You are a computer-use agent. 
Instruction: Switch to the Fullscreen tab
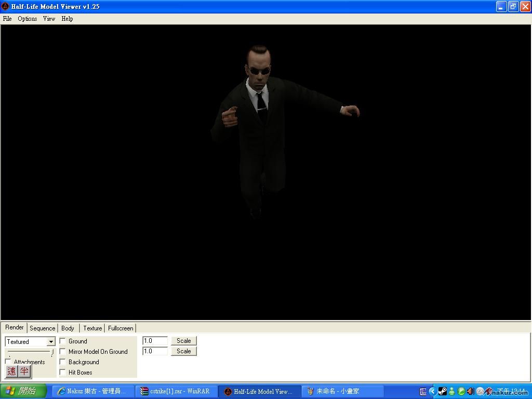pyautogui.click(x=121, y=328)
